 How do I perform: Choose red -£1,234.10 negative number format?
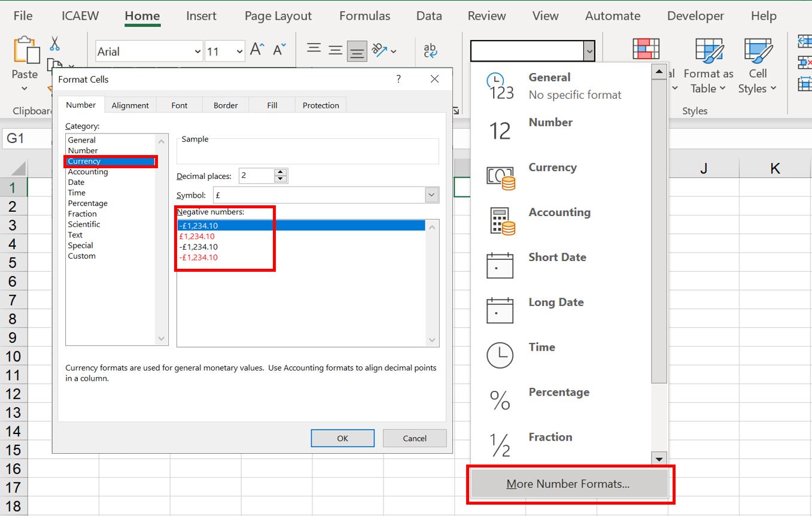[198, 257]
